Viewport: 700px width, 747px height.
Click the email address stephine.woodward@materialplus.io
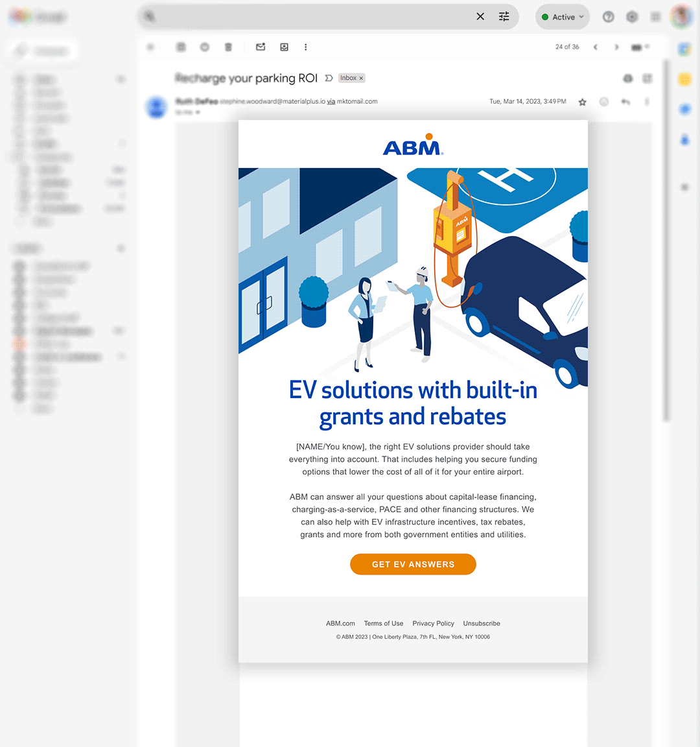coord(272,101)
